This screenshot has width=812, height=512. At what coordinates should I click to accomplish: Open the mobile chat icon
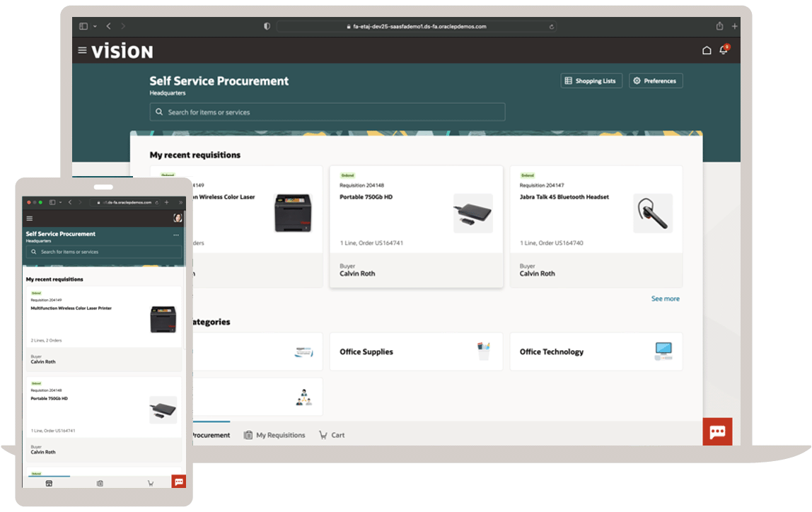(178, 481)
